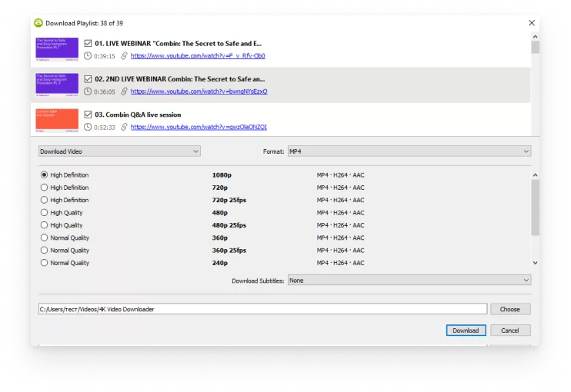This screenshot has width=571, height=392.
Task: Click title '02. 2ND LIVE WEBINAR Combin'
Action: tap(180, 79)
